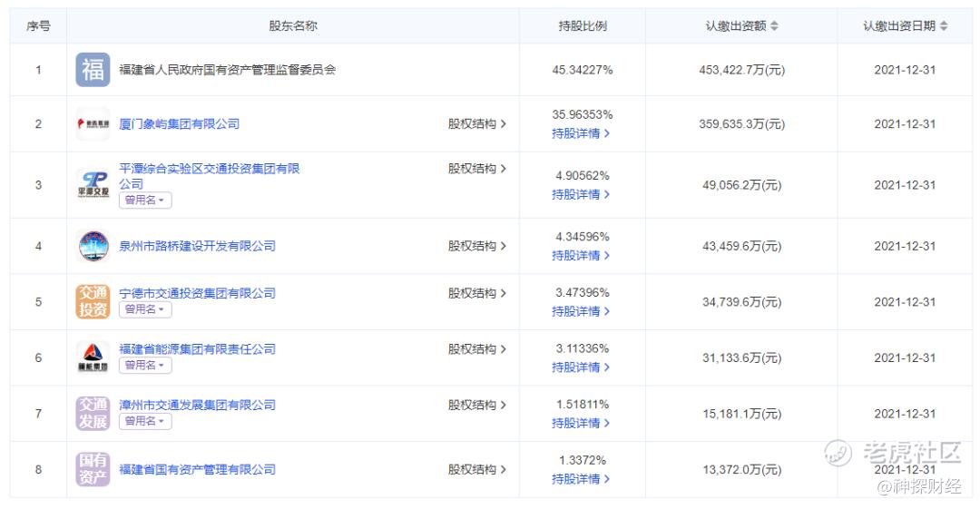The height and width of the screenshot is (509, 980).
Task: Select the 34,739.6万(元) amount cell
Action: (742, 302)
